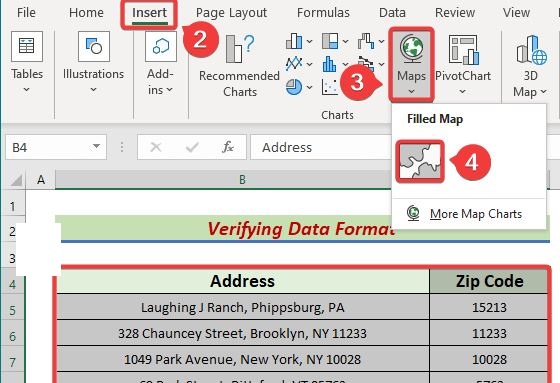560x383 pixels.
Task: Cancel formula entry with the X icon
Action: (156, 147)
